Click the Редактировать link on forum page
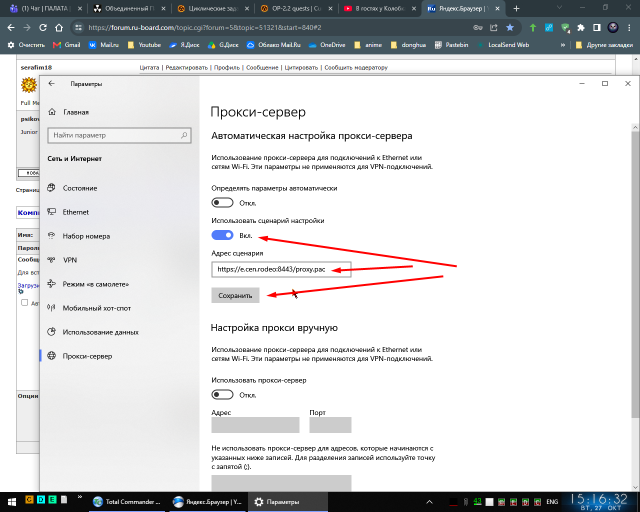640x512 pixels. coord(187,67)
